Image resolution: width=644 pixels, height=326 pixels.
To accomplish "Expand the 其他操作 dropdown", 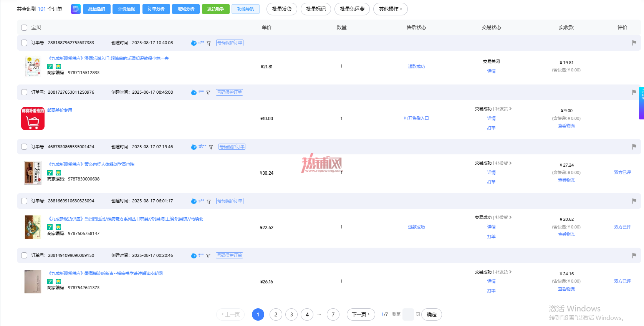I will click(x=390, y=9).
